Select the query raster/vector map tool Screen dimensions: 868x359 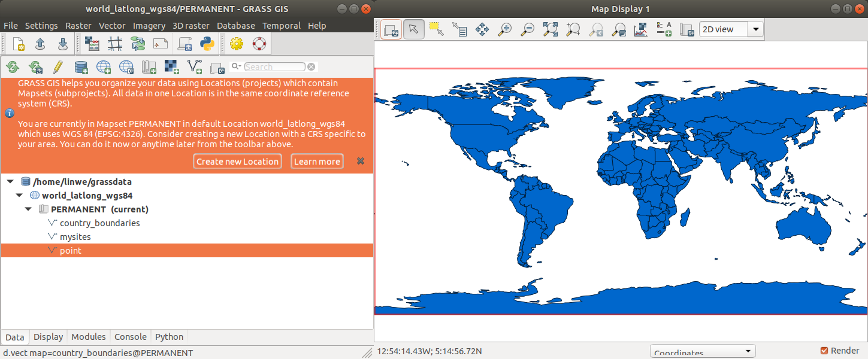(459, 29)
